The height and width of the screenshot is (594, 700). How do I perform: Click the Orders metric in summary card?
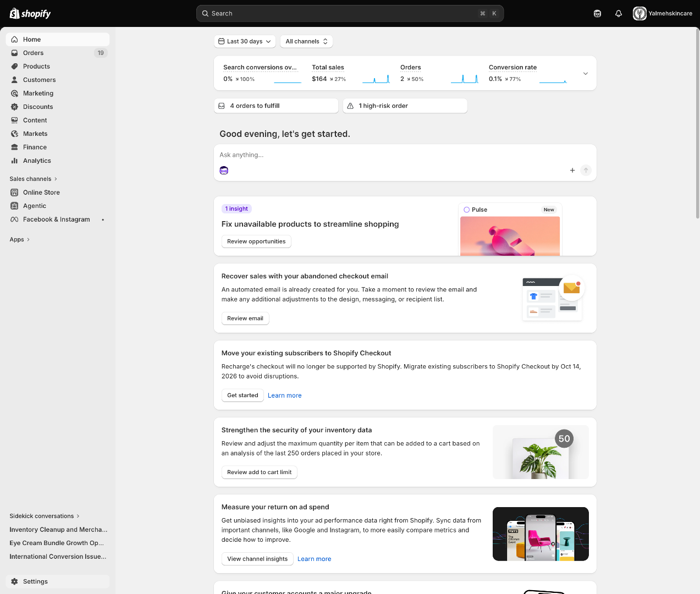coord(439,73)
